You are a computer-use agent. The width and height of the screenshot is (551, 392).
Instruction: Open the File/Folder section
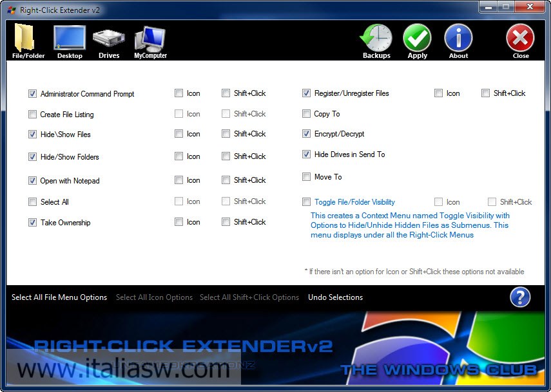28,41
